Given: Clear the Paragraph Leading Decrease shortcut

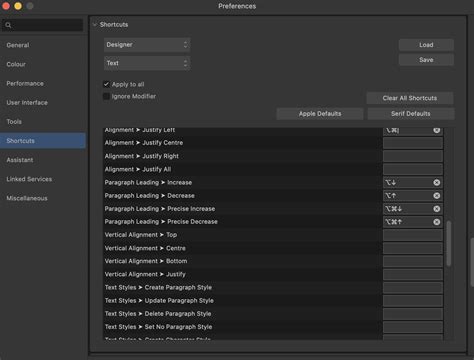Looking at the screenshot, I should tap(436, 196).
